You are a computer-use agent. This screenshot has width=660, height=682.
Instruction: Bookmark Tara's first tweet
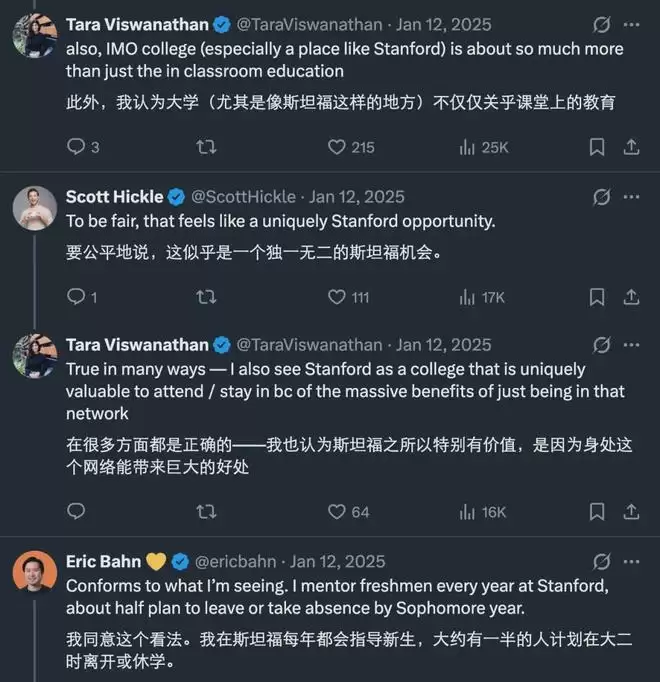597,147
